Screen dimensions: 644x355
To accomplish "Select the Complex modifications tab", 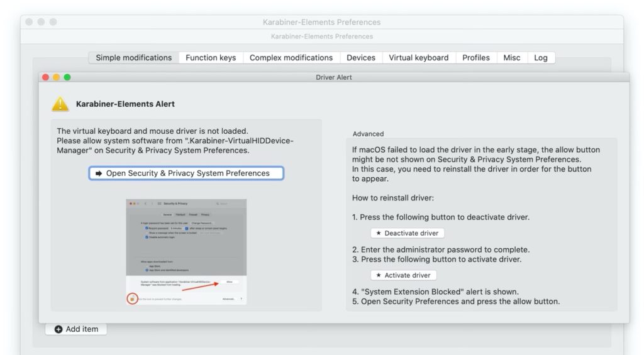I will point(291,58).
